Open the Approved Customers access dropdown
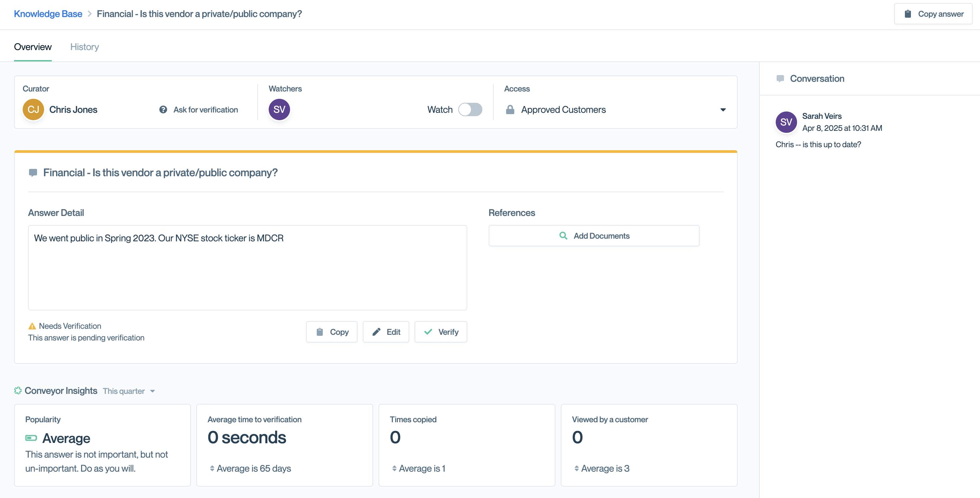 tap(722, 109)
